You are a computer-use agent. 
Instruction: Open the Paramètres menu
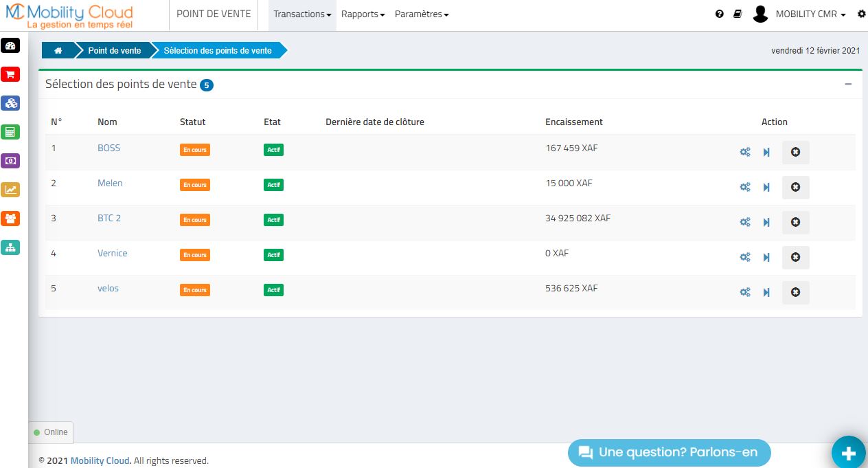(x=422, y=14)
